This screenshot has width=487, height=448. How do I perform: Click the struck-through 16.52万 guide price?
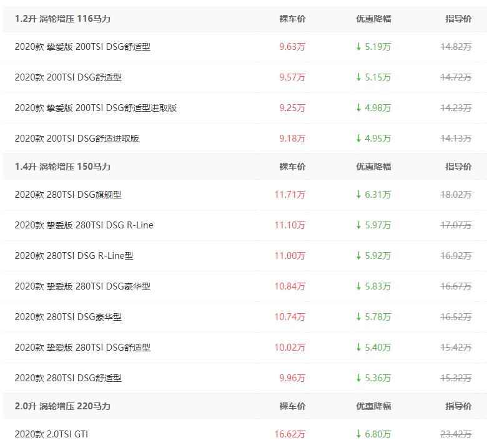point(456,317)
